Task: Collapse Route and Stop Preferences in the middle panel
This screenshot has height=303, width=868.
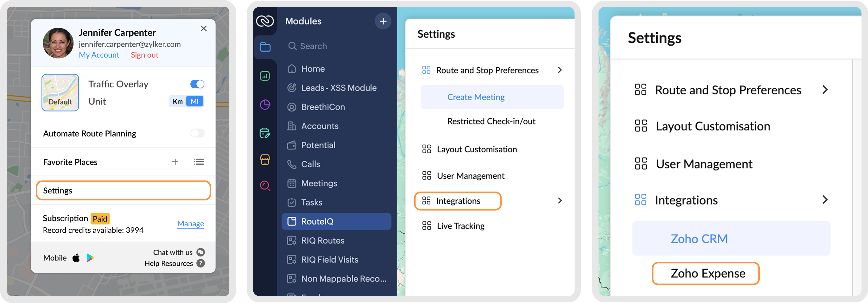Action: point(560,70)
